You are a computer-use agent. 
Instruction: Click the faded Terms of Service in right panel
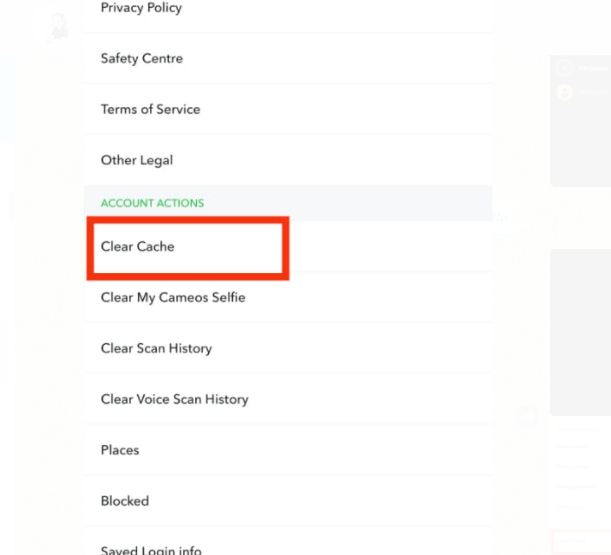576,487
